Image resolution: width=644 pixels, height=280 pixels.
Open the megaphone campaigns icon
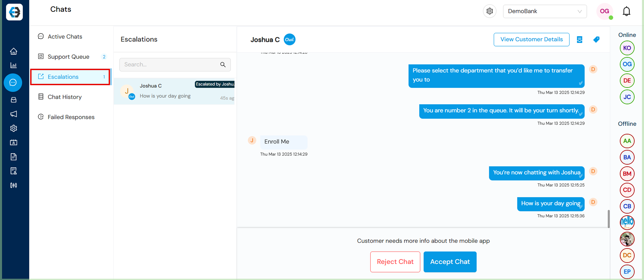(14, 114)
